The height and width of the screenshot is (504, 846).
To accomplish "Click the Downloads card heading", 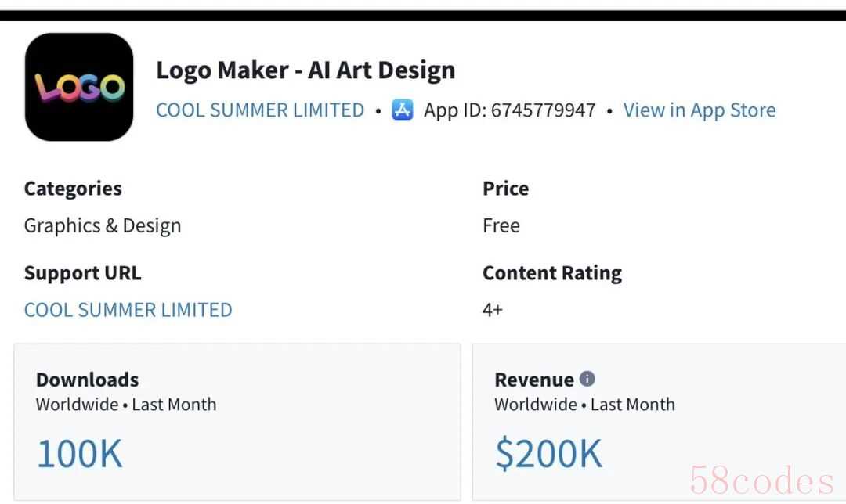I will [88, 380].
